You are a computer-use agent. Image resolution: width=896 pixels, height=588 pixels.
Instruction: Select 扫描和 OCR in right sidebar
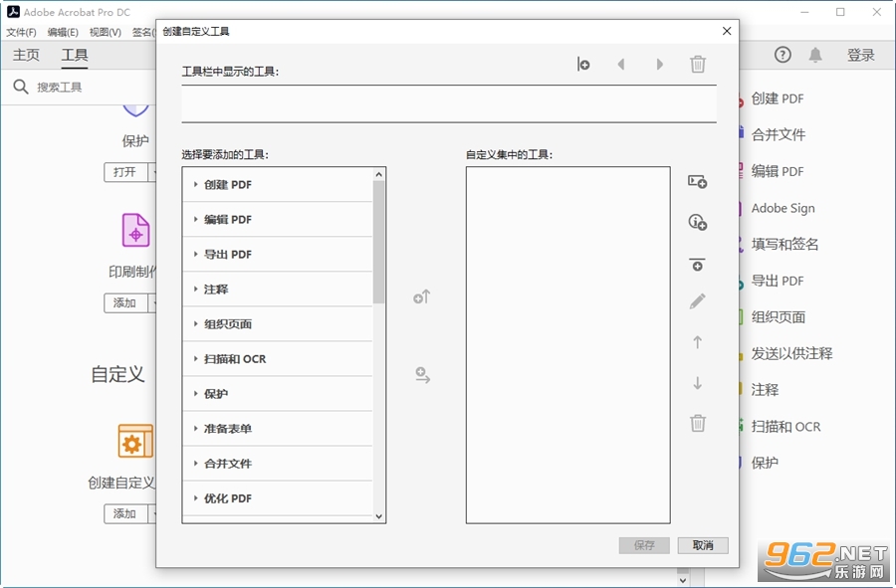[x=785, y=427]
